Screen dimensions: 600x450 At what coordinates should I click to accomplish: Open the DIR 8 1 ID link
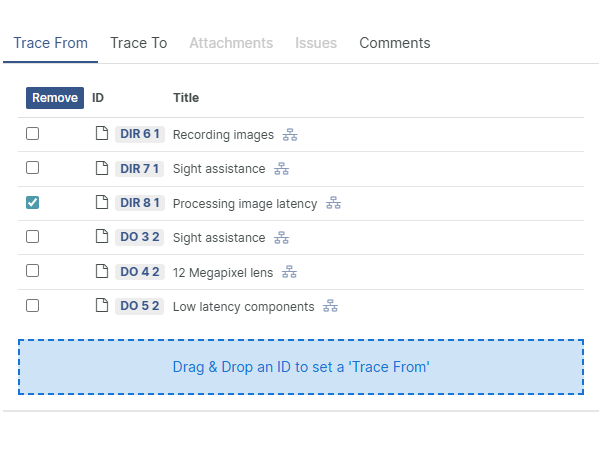pos(140,203)
